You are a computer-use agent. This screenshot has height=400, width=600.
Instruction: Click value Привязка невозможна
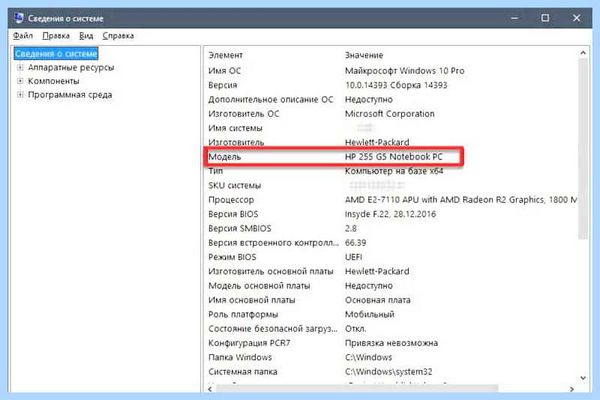point(391,343)
